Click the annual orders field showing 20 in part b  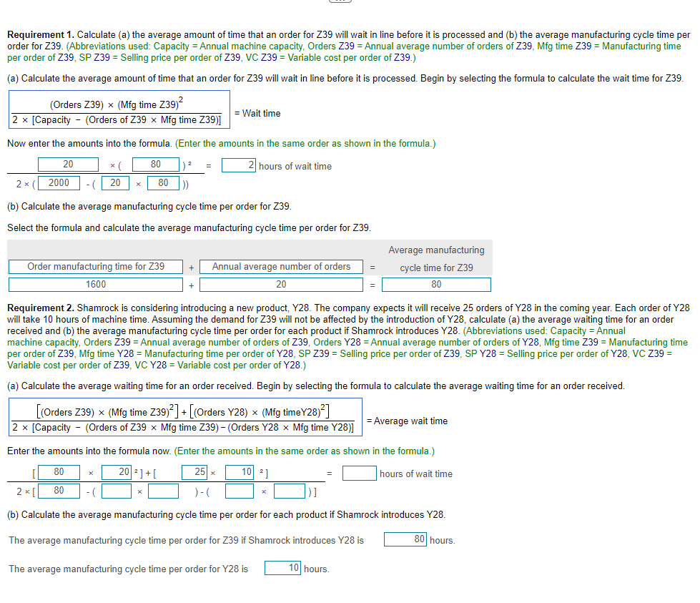coord(281,283)
